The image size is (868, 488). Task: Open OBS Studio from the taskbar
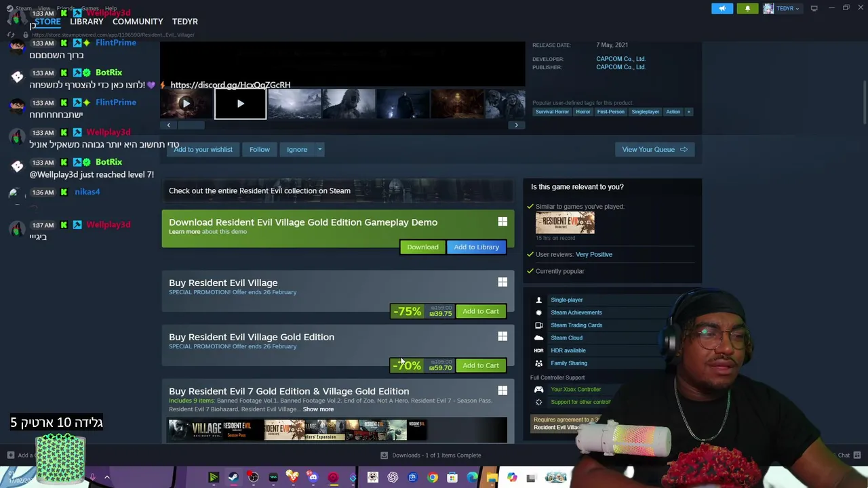253,478
